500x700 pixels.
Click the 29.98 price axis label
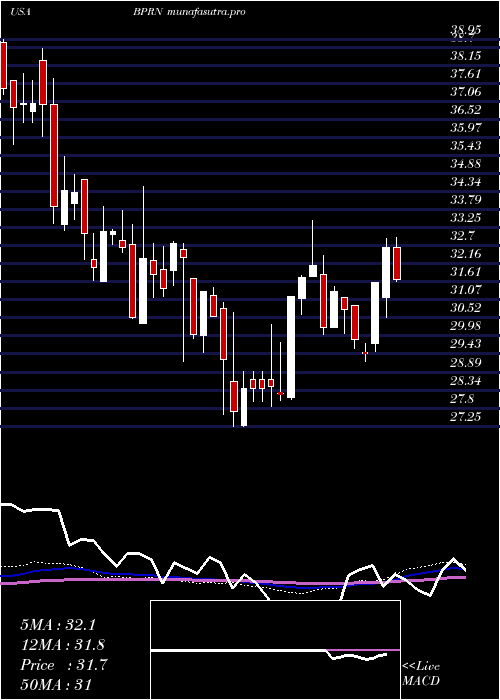click(x=466, y=326)
